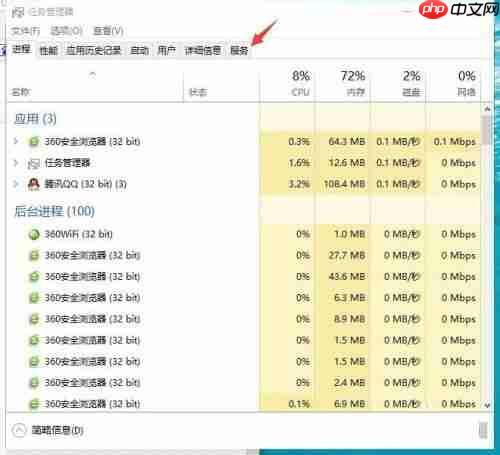Click the scrollbar up arrow
This screenshot has height=455, width=500.
487,109
